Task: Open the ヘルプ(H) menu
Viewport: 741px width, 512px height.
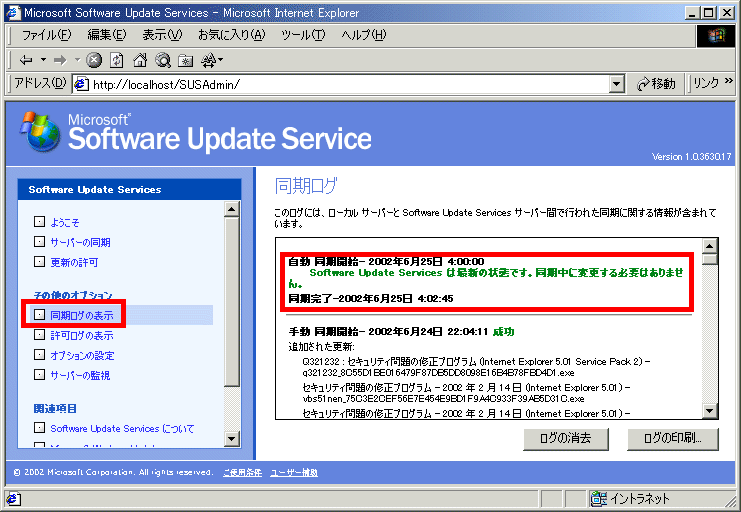Action: click(x=363, y=35)
